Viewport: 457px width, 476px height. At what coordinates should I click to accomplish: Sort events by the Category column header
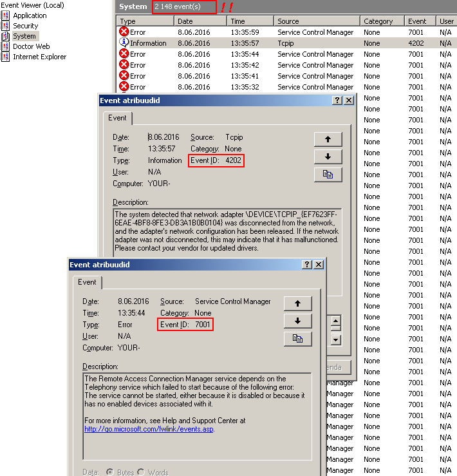tap(382, 21)
